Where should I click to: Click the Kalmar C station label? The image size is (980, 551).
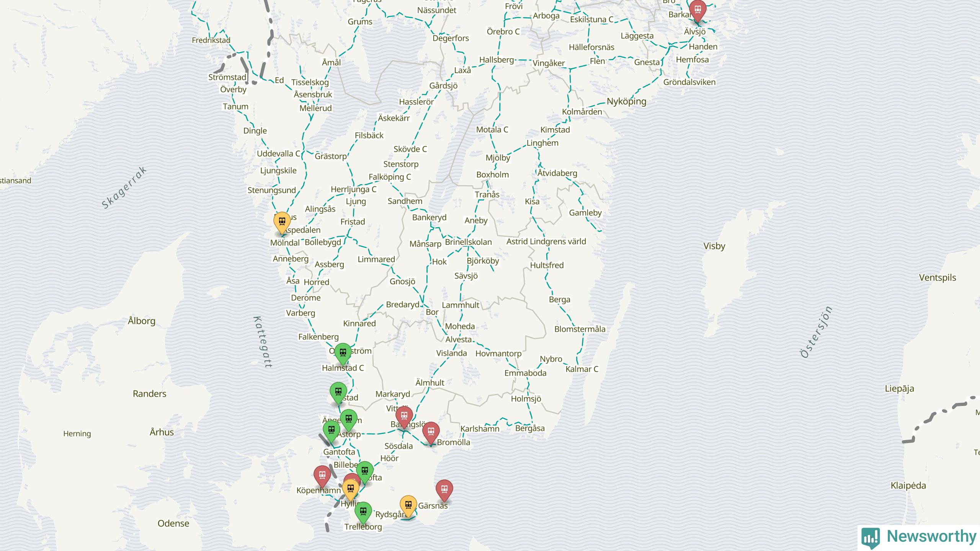(x=581, y=369)
